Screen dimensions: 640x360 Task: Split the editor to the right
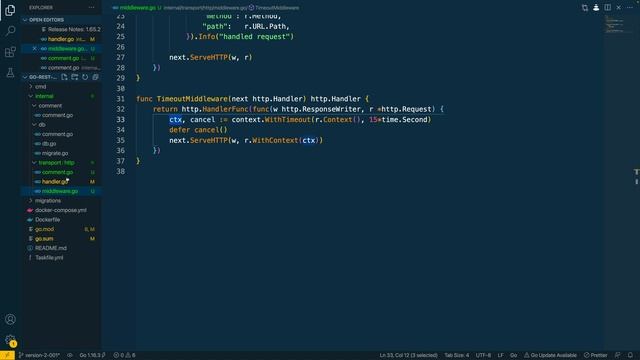coord(607,8)
